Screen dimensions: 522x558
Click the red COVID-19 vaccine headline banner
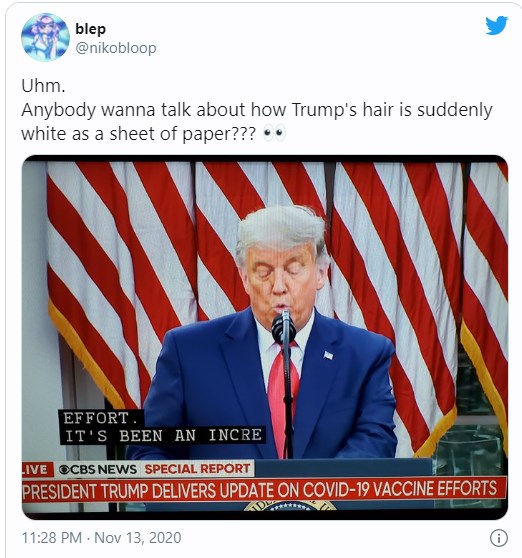[264, 490]
